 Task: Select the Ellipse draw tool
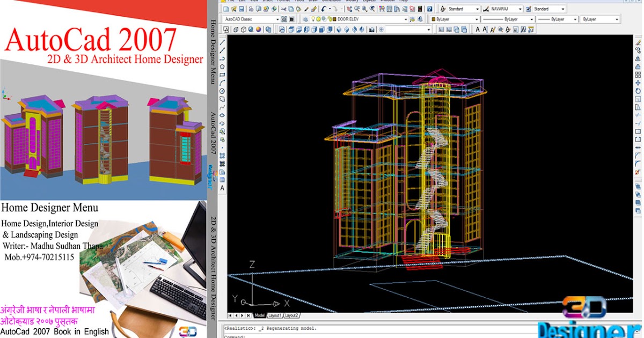(x=222, y=115)
